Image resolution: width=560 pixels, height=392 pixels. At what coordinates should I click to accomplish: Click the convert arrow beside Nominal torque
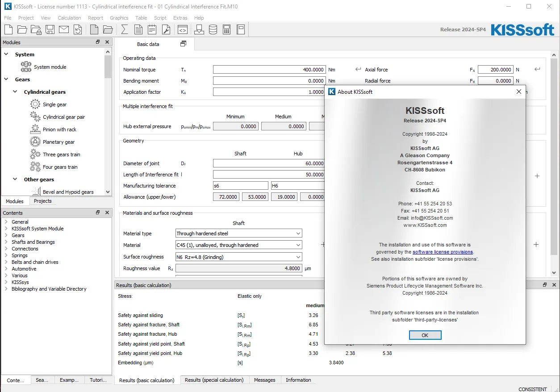358,69
